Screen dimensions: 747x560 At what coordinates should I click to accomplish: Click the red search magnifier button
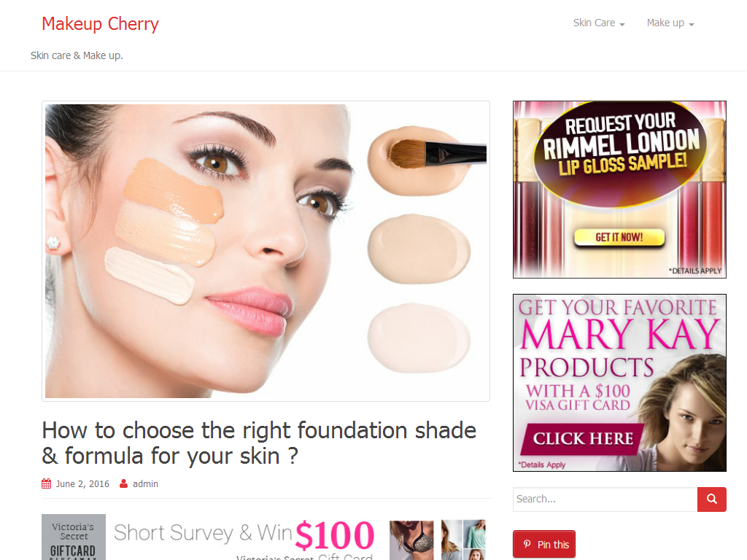pos(712,499)
